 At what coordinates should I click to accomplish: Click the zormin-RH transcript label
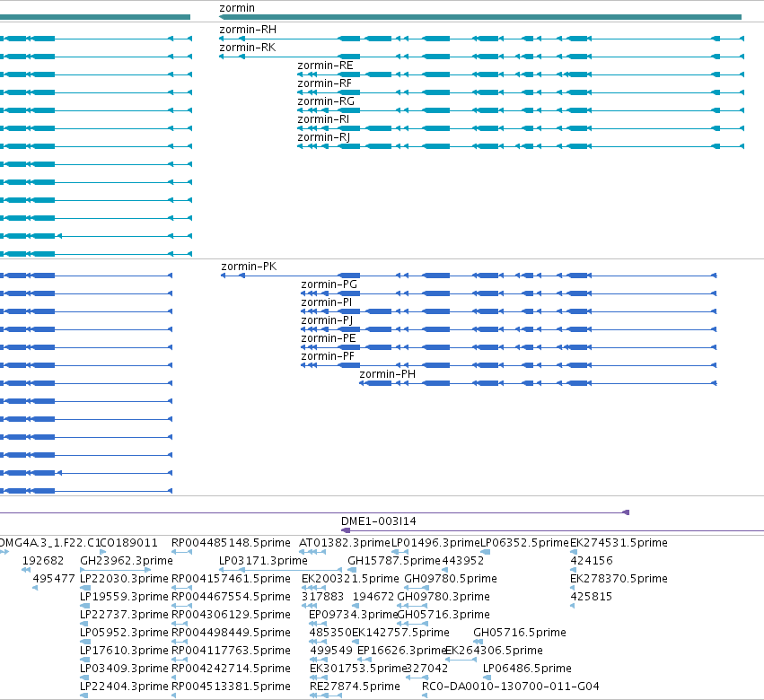(248, 30)
